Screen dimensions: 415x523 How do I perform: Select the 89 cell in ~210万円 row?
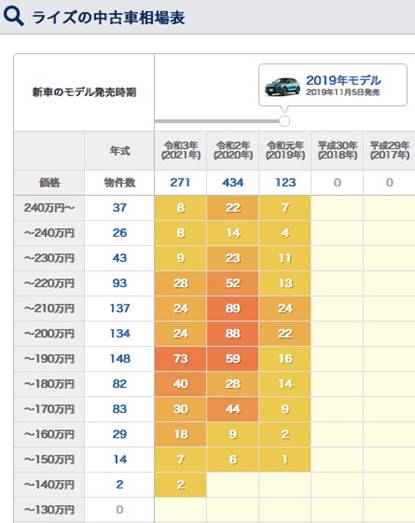(233, 309)
